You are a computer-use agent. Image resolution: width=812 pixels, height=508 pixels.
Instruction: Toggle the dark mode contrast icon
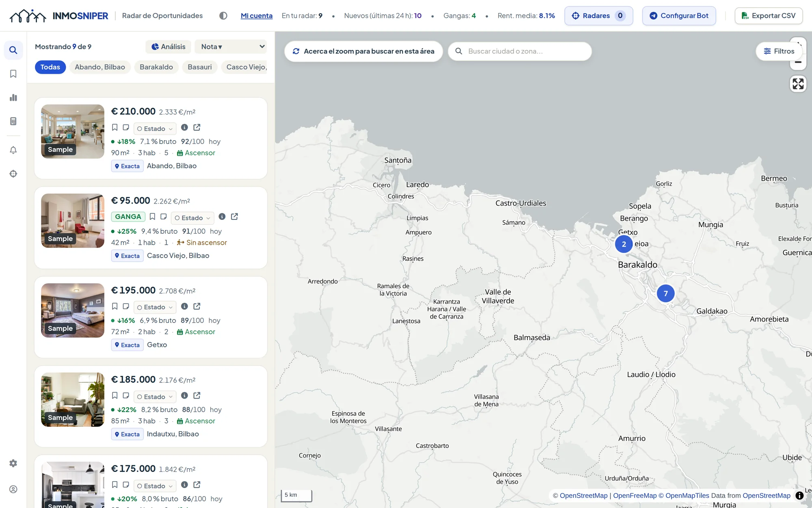(x=223, y=15)
